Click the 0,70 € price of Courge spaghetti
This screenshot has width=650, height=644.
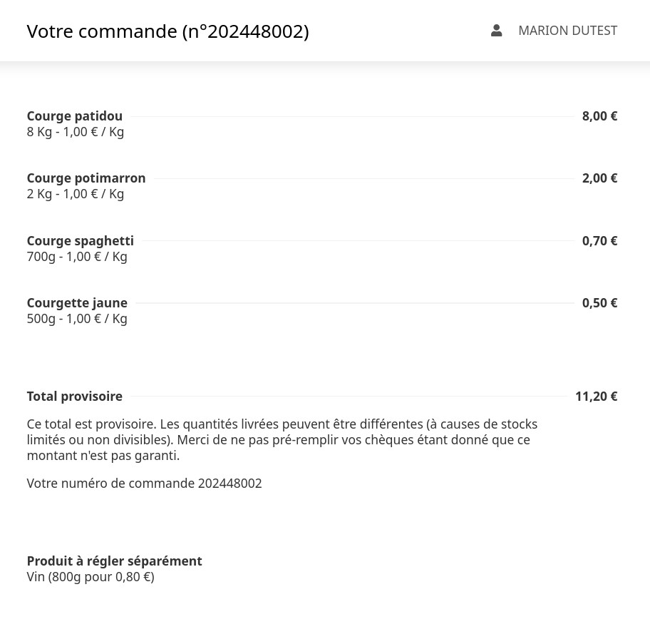(599, 240)
